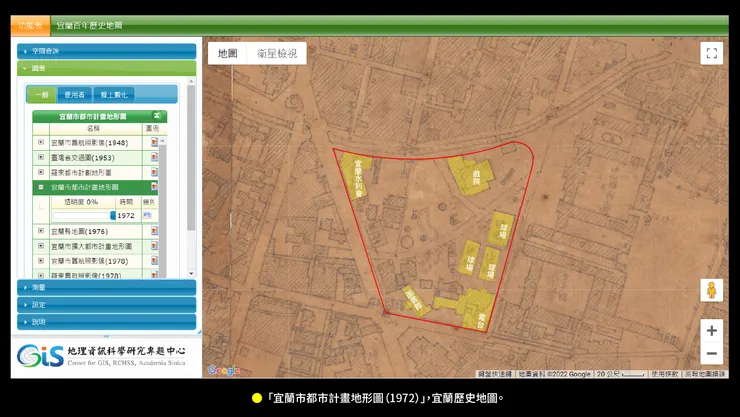Open legend icon for 臺灣省交通圖(1953)
The width and height of the screenshot is (740, 417).
[x=154, y=158]
